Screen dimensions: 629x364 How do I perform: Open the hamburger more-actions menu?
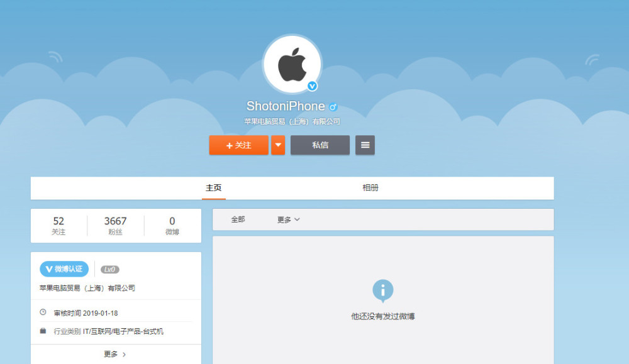click(x=365, y=145)
